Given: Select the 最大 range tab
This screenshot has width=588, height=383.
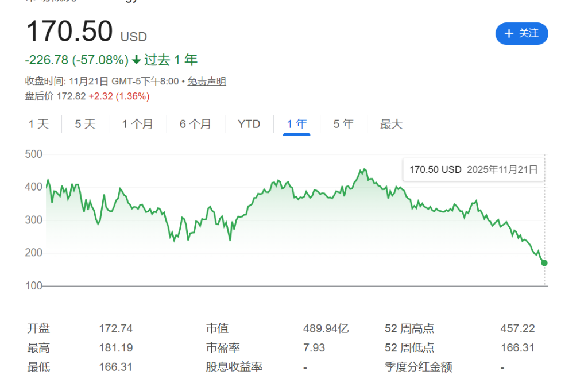Looking at the screenshot, I should point(390,124).
